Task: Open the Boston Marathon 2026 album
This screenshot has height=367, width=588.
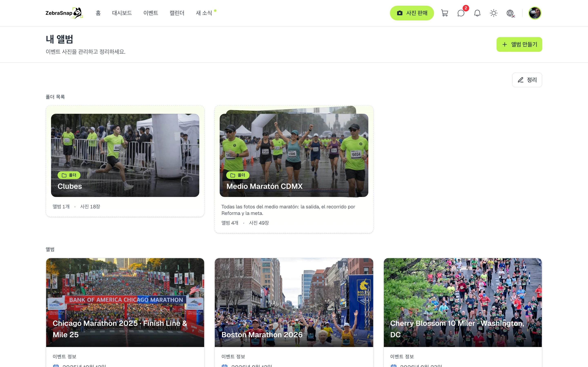Action: (294, 302)
